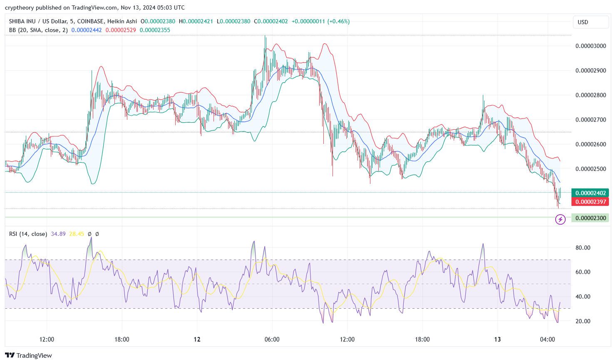Screen dimensions: 616x364
Task: Click the +0.00000011 (+0.46%) change value
Action: pyautogui.click(x=320, y=21)
